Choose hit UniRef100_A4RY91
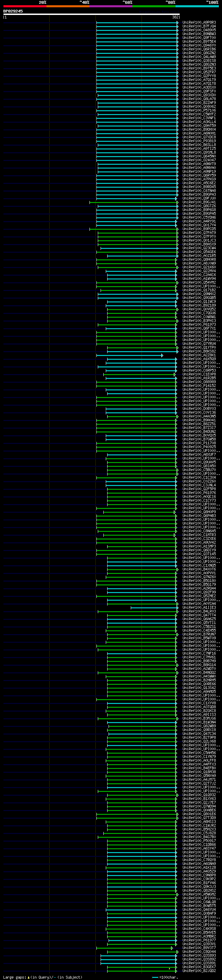Image resolution: width=222 pixels, height=980 pixels. tap(199, 221)
